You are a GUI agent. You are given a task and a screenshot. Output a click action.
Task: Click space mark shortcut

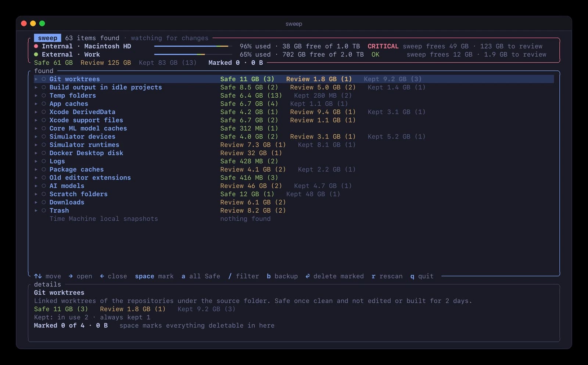(x=154, y=276)
